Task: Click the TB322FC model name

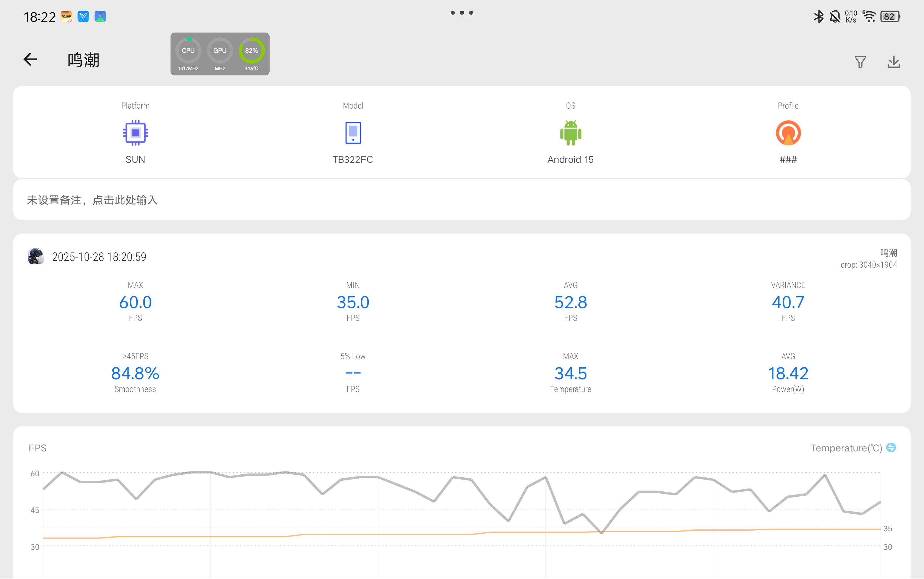Action: click(x=353, y=160)
